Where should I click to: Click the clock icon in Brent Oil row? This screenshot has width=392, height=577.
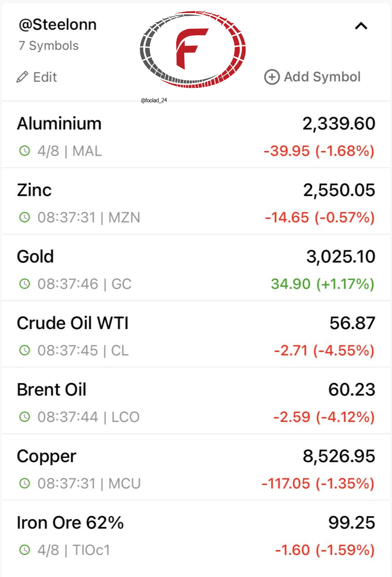[24, 417]
